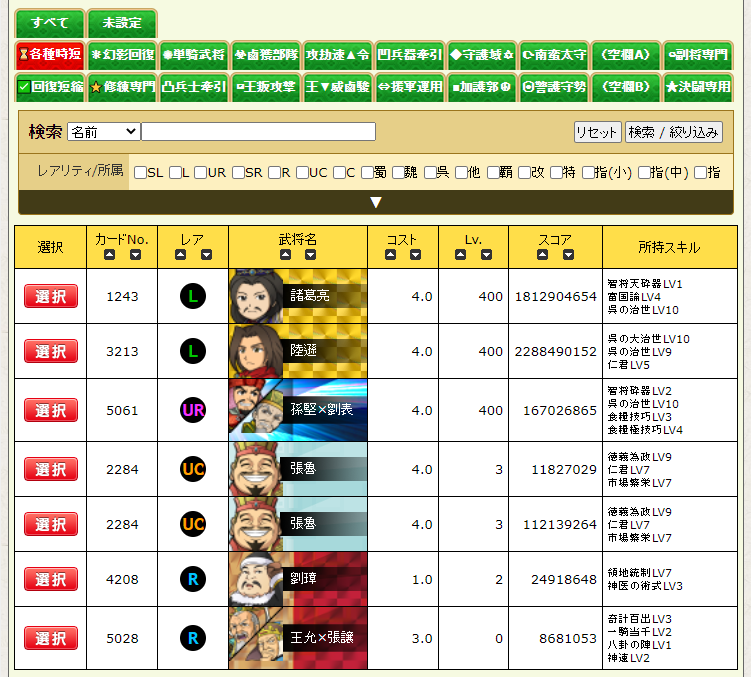Screen dimensions: 751x677
Task: Check the R rarity filter
Action: tap(274, 172)
